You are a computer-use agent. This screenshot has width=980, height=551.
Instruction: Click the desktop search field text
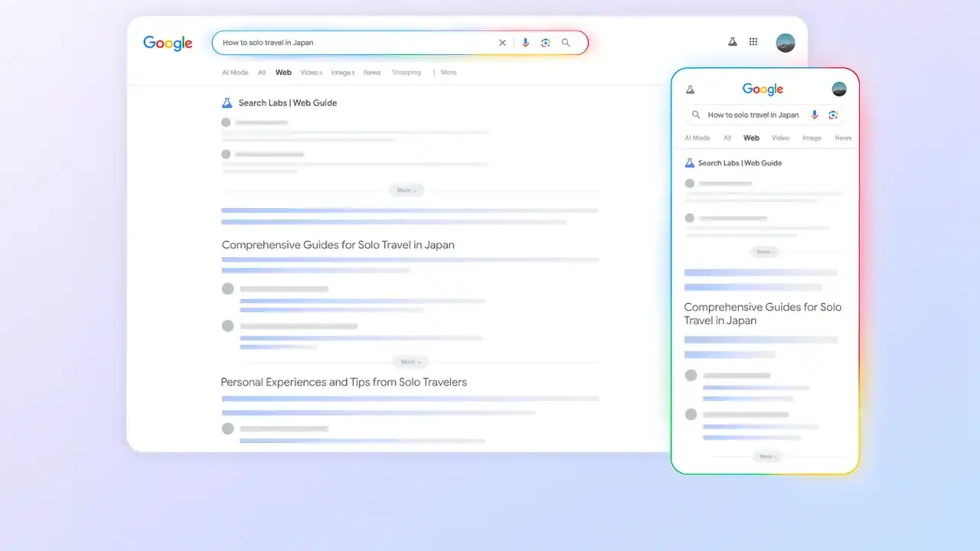coord(268,43)
